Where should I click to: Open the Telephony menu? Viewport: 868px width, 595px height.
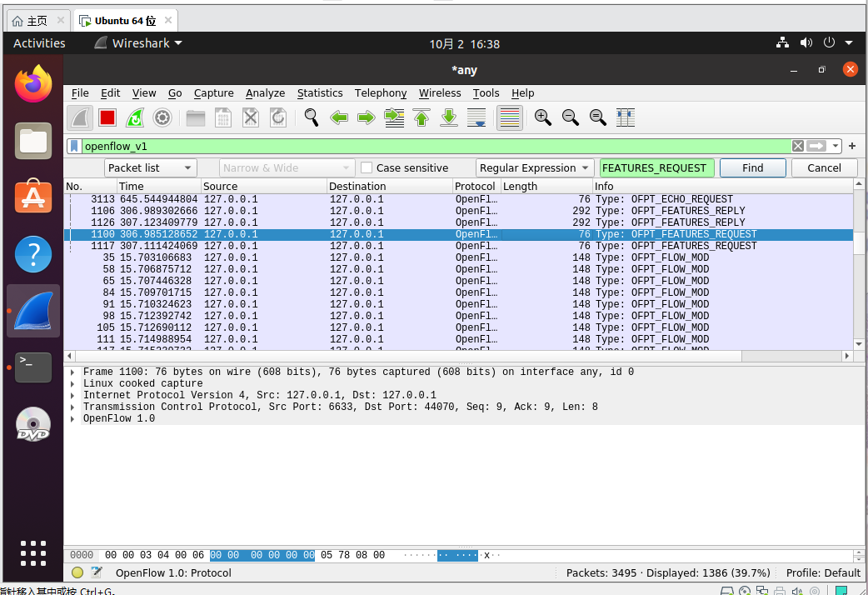click(381, 93)
